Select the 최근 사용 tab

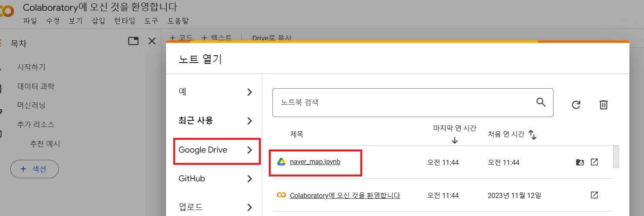[214, 120]
